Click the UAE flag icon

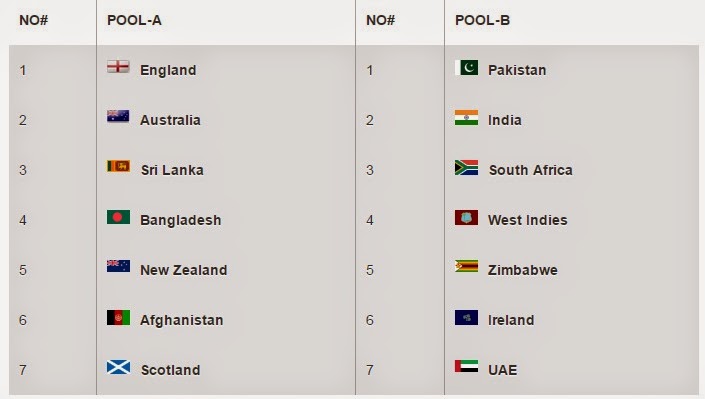(x=466, y=367)
